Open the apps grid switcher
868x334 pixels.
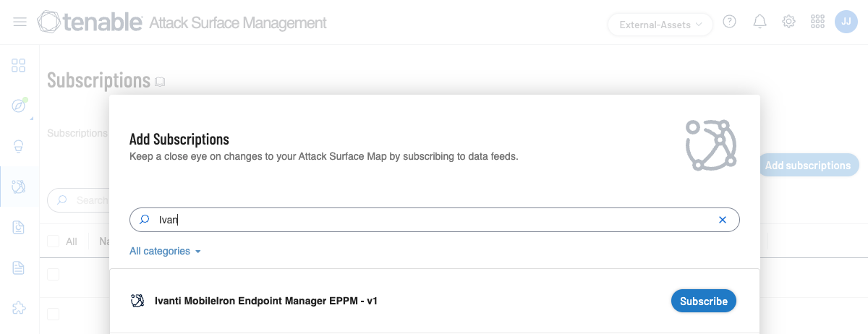click(818, 22)
